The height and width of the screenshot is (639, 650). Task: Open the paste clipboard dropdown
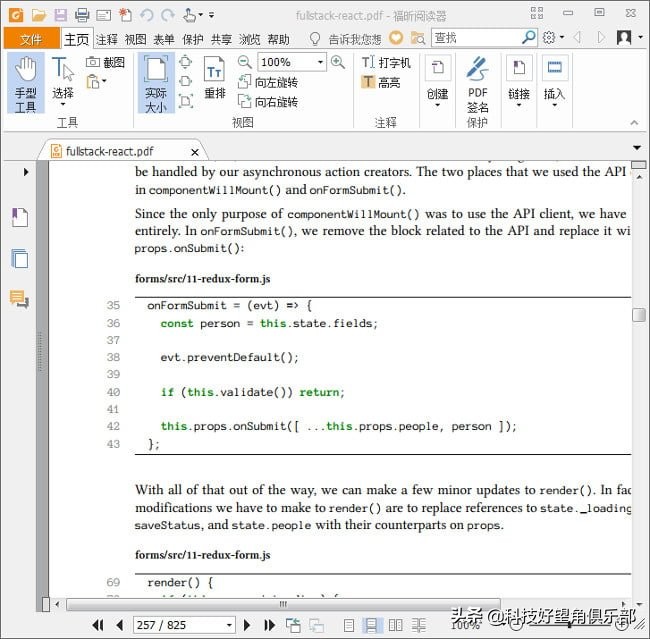96,82
